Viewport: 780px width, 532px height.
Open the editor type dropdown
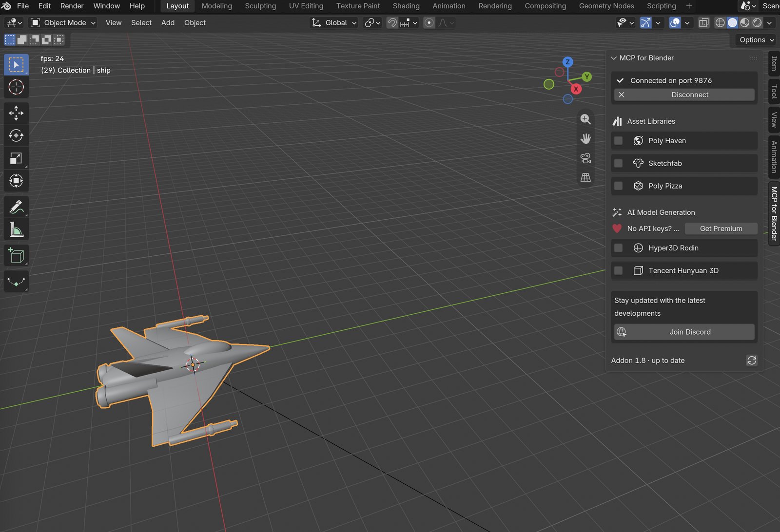(x=14, y=23)
